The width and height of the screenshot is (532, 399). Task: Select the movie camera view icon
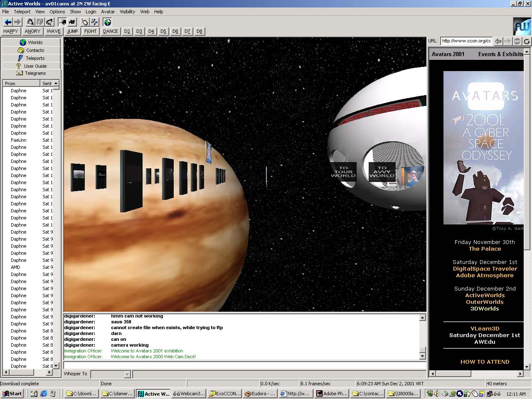coord(72,22)
